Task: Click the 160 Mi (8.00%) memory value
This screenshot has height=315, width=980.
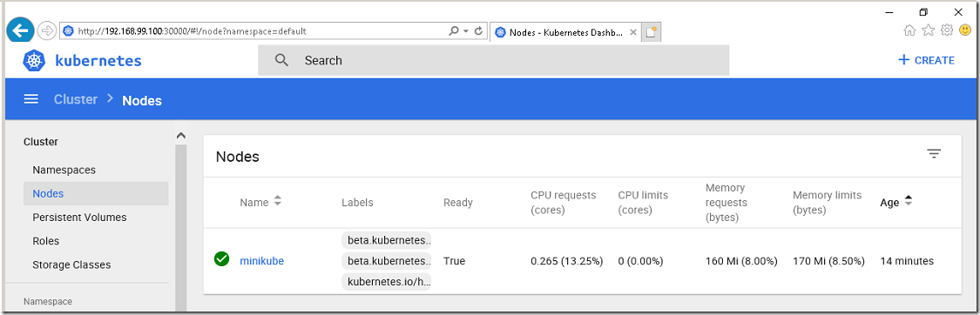Action: (x=741, y=261)
